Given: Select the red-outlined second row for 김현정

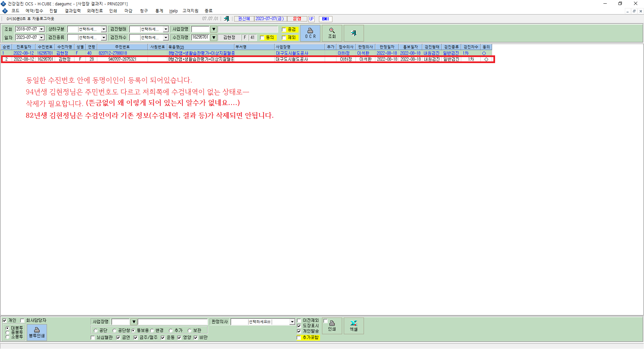Looking at the screenshot, I should pyautogui.click(x=248, y=59).
